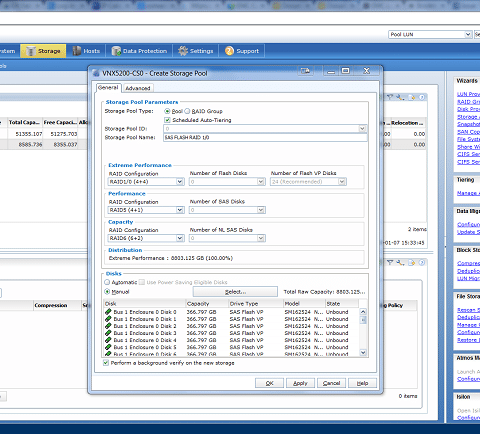Click the Capacity column header in the disk list
Viewport: 480px width, 434px height.
[207, 304]
